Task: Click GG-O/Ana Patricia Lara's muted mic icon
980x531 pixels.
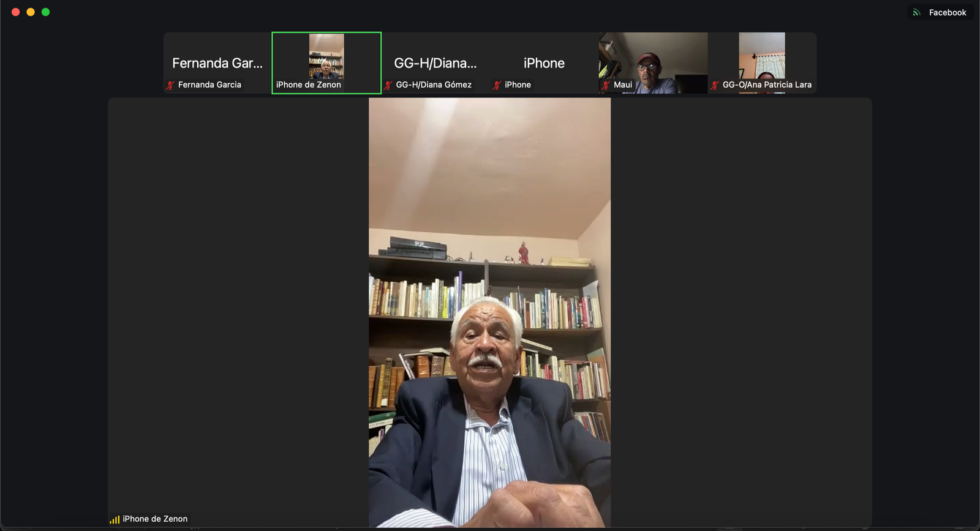Action: coord(715,85)
